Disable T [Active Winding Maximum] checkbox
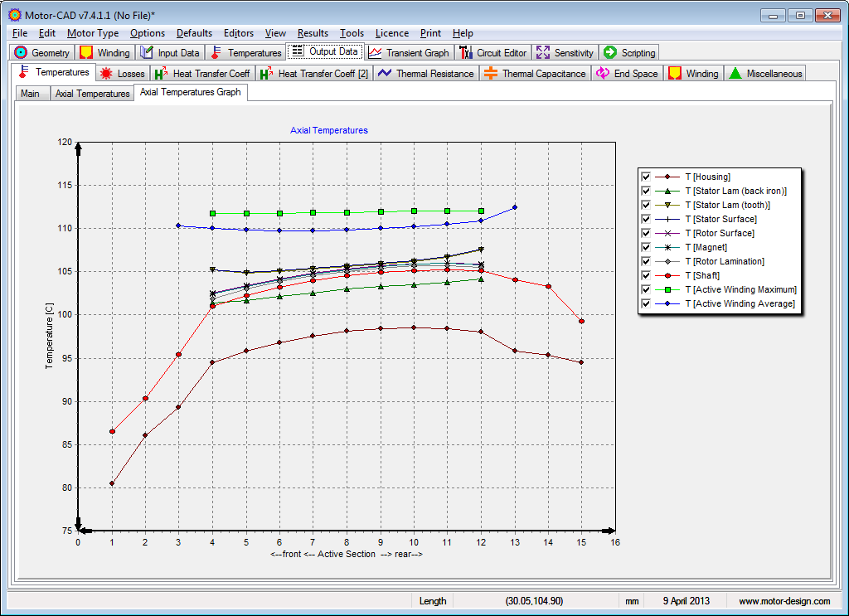Screen dimensions: 849x616 pyautogui.click(x=646, y=289)
